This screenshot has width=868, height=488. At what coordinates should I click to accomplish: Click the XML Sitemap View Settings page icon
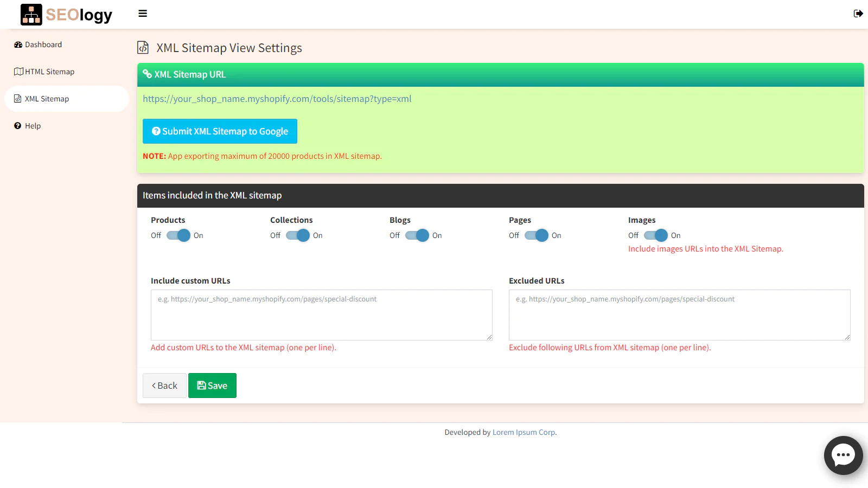pos(143,48)
